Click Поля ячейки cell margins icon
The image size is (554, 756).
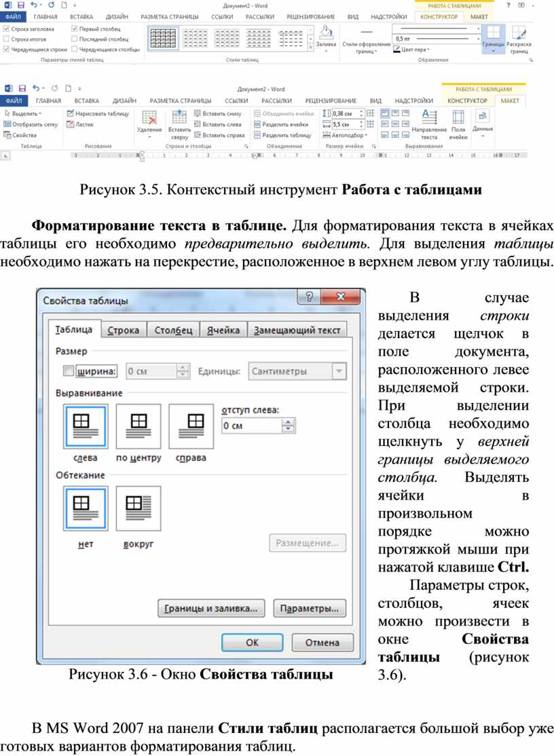(458, 117)
